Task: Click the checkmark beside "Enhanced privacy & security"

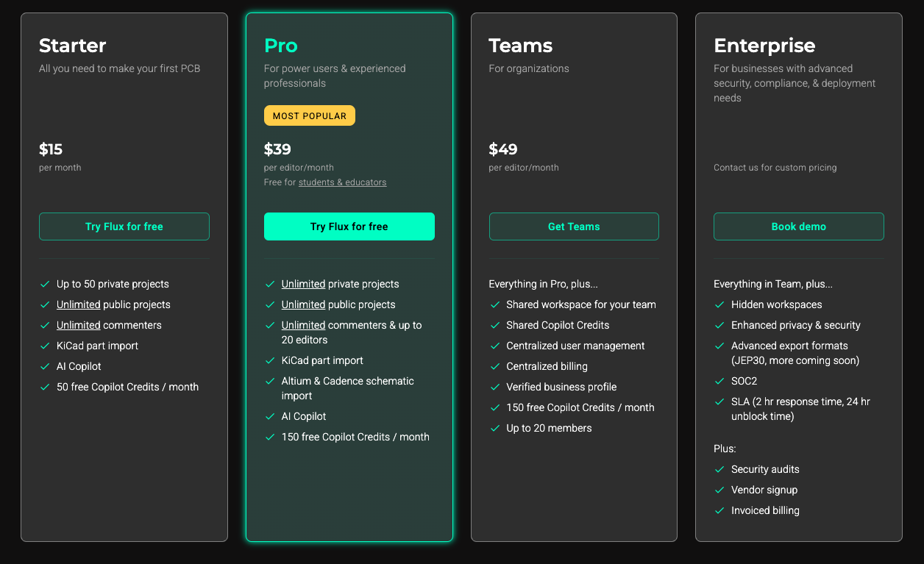Action: 719,325
